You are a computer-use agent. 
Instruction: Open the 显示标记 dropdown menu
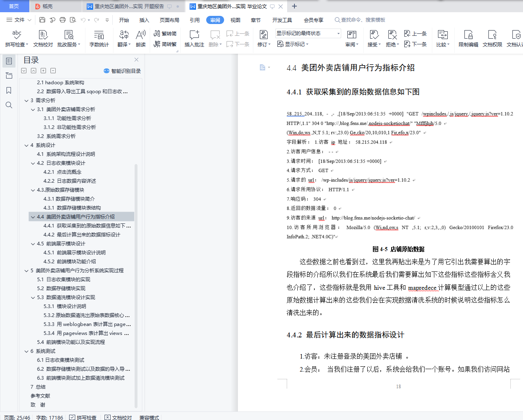(293, 44)
